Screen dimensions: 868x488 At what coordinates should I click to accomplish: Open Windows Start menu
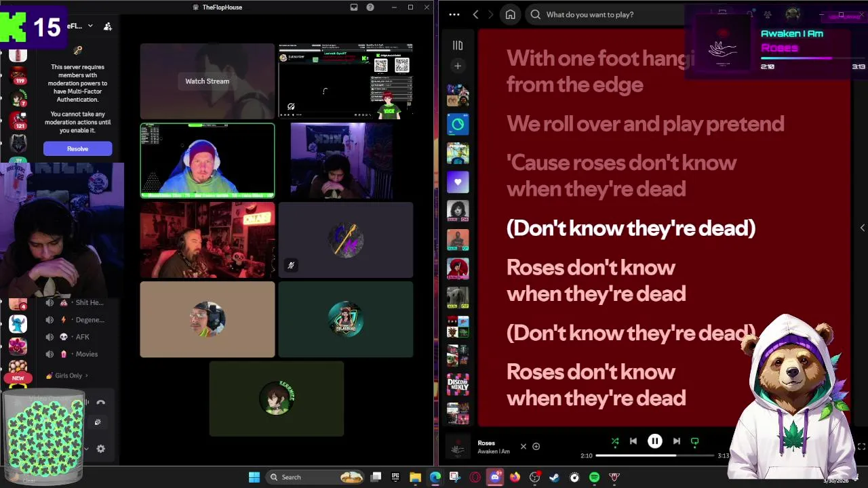pos(254,477)
